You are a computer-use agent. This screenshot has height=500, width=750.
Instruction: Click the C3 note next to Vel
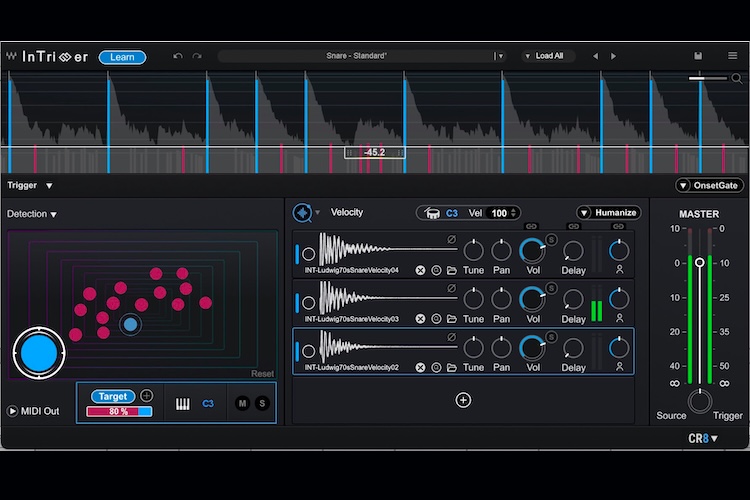(452, 213)
